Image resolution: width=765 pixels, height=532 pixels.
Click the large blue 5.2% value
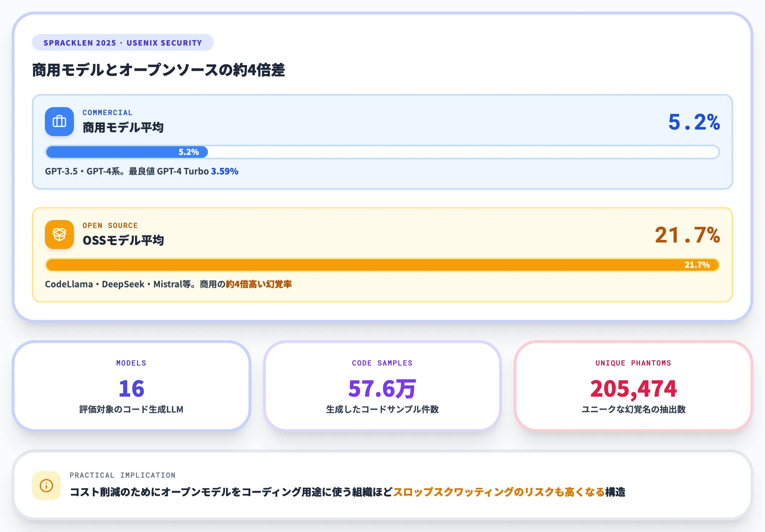(694, 122)
